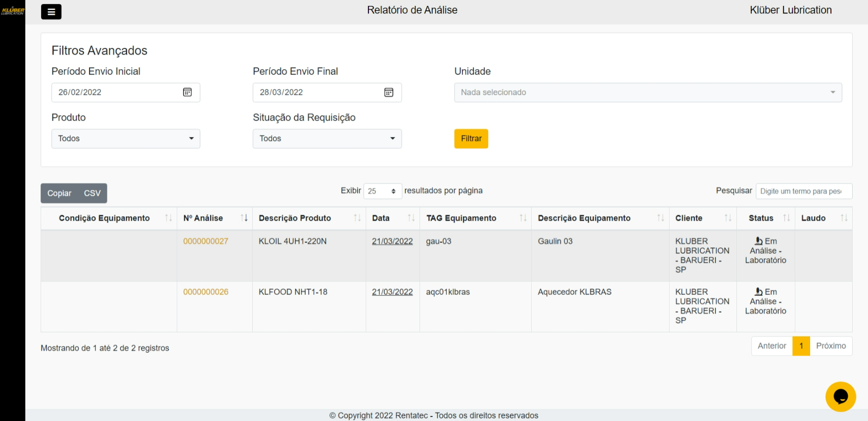Open the Produto dropdown

pyautogui.click(x=126, y=139)
